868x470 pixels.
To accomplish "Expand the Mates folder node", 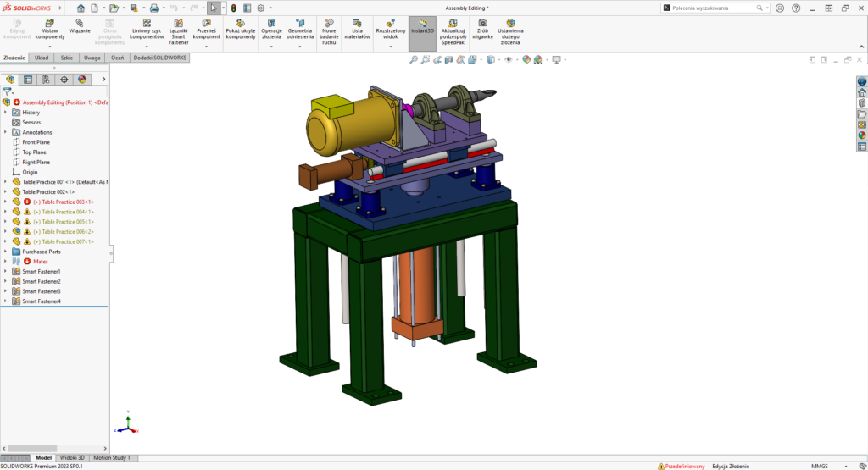I will pos(6,262).
